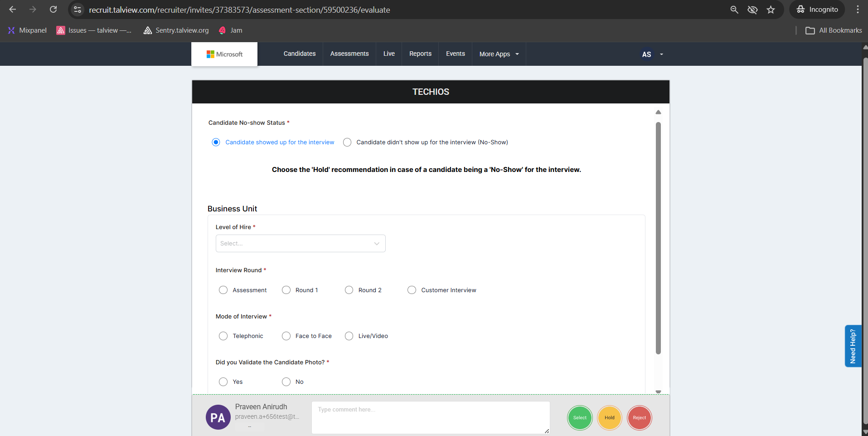The width and height of the screenshot is (868, 436).
Task: Click the Praveen Anirudh candidate name
Action: click(261, 407)
